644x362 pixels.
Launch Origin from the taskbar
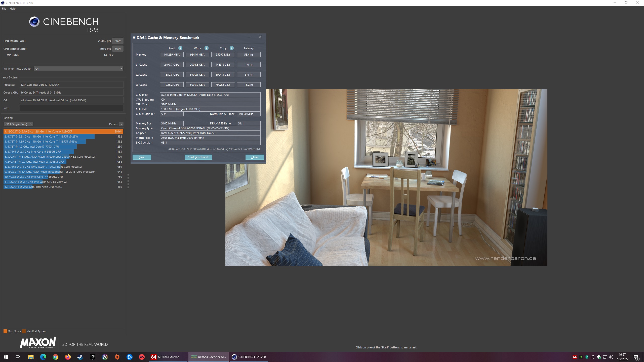117,357
